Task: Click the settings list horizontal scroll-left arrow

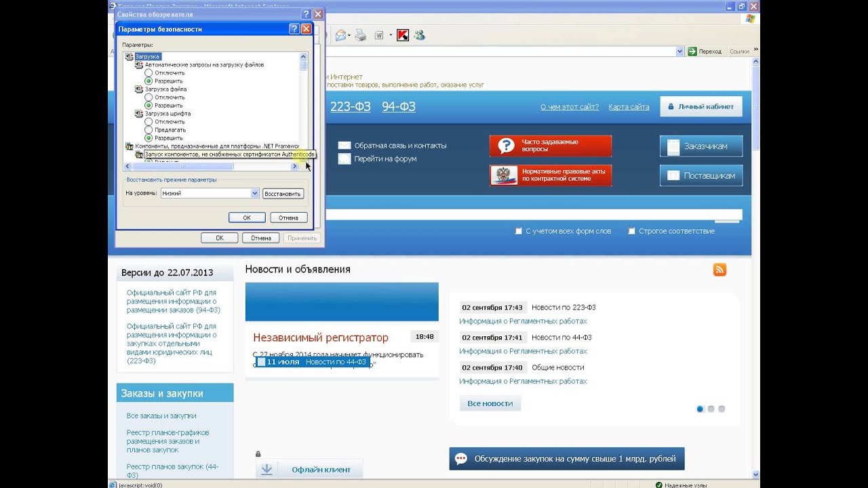Action: coord(127,167)
